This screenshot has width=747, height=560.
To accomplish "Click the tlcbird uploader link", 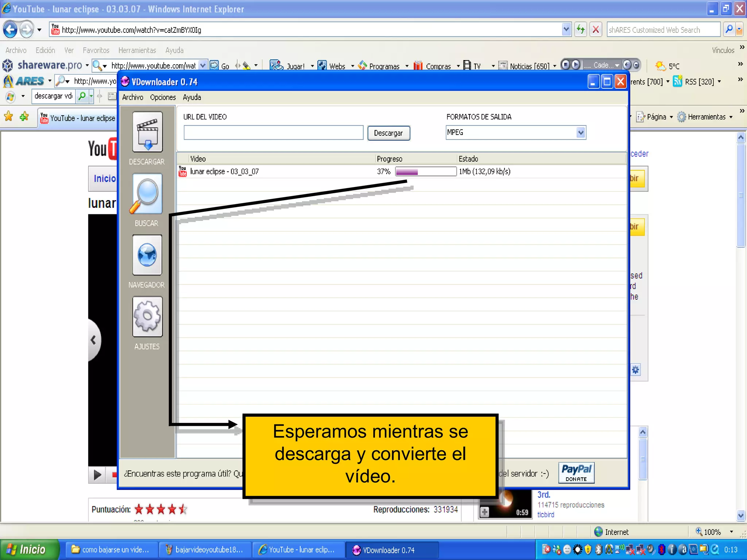I will tap(546, 514).
